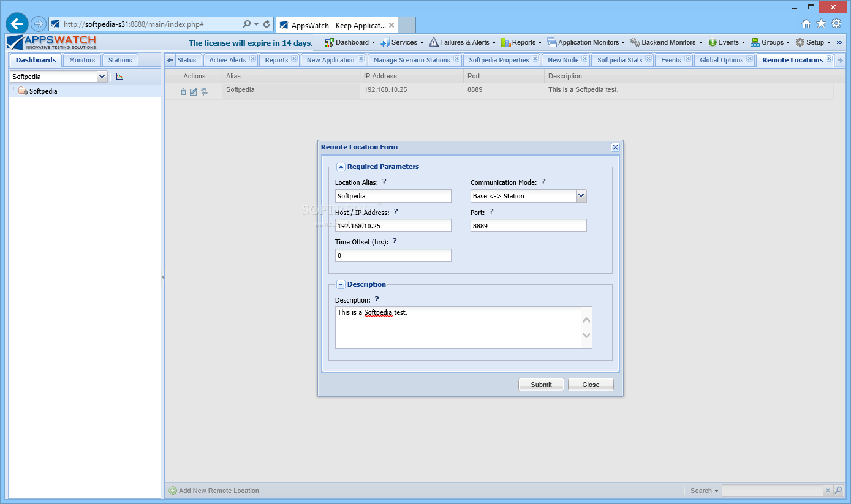Image resolution: width=851 pixels, height=504 pixels.
Task: Collapse the Description section
Action: click(341, 284)
